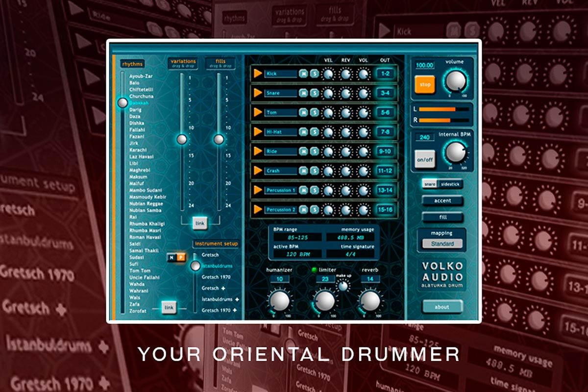Screen dimensions: 588x392
Task: Click the small make up knob
Action: [344, 286]
